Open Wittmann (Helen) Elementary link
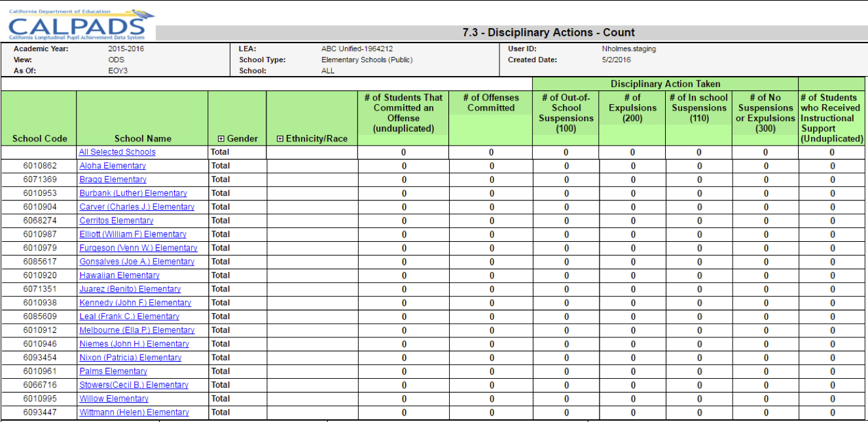 point(134,413)
